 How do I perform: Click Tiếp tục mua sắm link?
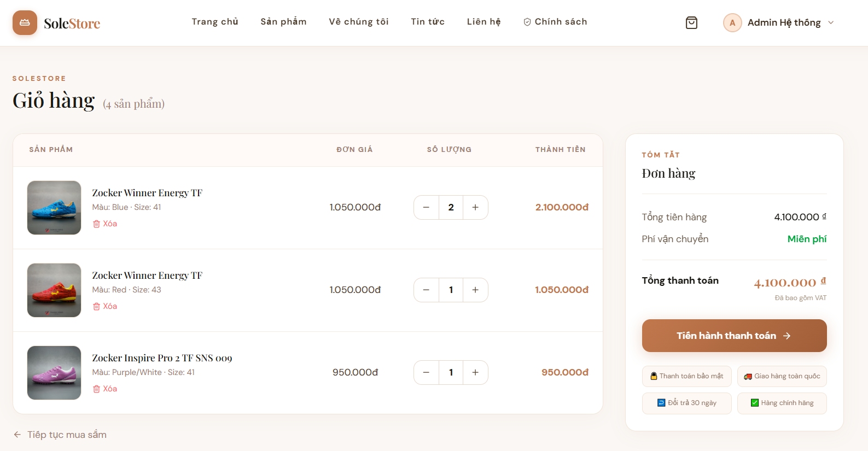coord(60,435)
